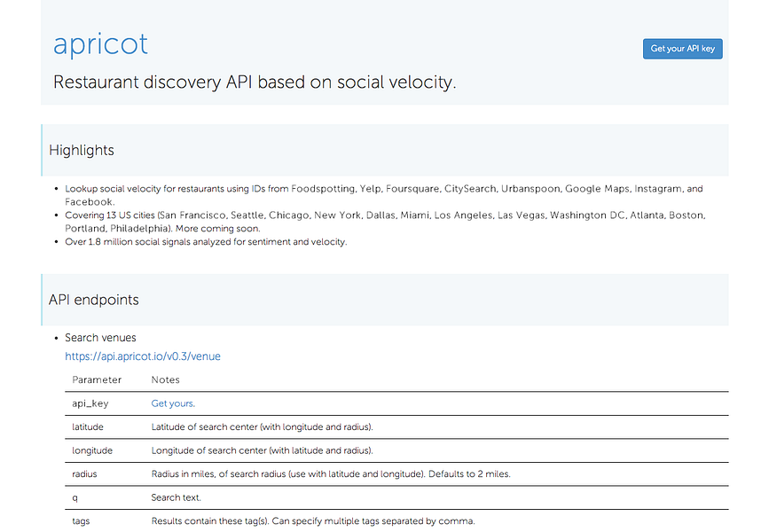This screenshot has width=769, height=532.
Task: Click the Notes column header
Action: [x=166, y=379]
